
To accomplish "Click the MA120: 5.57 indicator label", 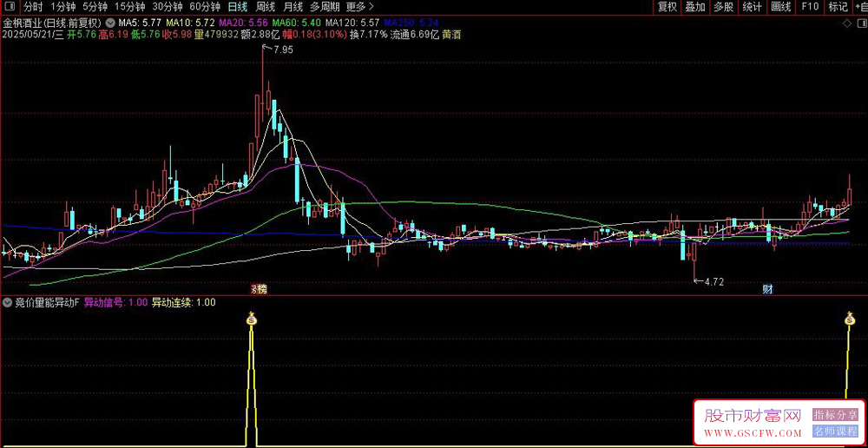I will [x=352, y=23].
